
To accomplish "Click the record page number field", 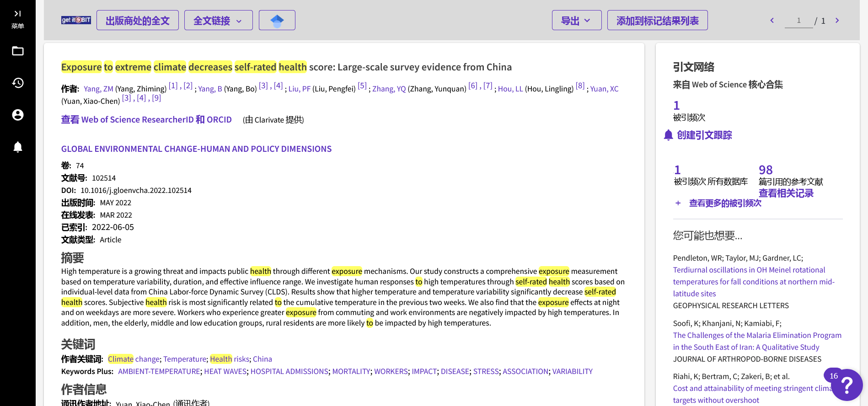I will [x=798, y=21].
